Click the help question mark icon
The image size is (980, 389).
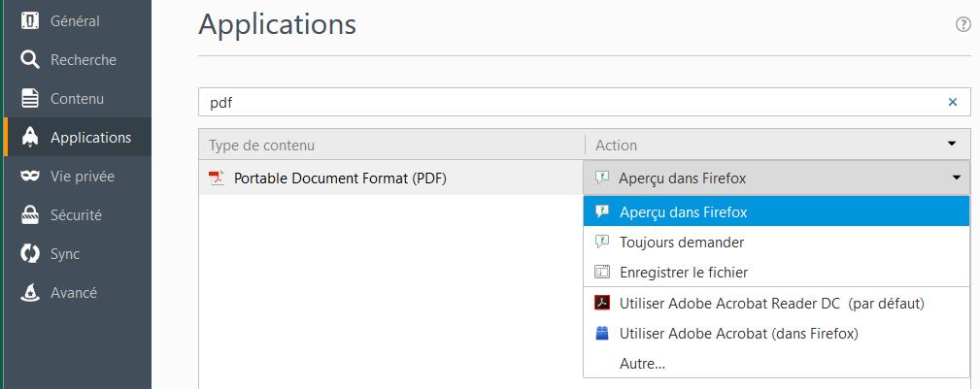point(963,25)
